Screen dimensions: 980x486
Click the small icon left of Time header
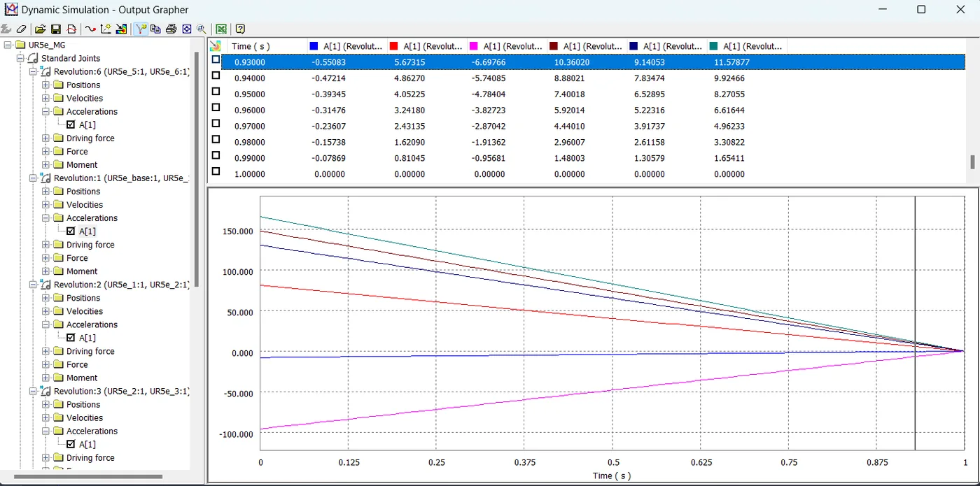point(216,46)
